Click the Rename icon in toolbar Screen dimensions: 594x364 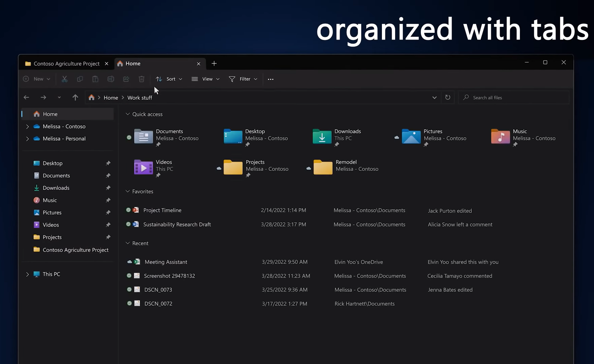(111, 79)
